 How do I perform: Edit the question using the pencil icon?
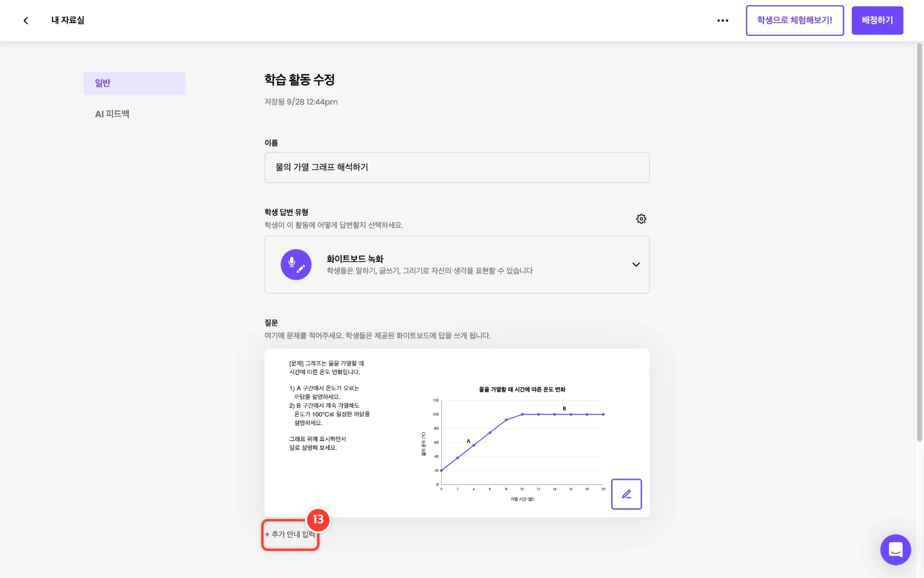click(x=626, y=494)
